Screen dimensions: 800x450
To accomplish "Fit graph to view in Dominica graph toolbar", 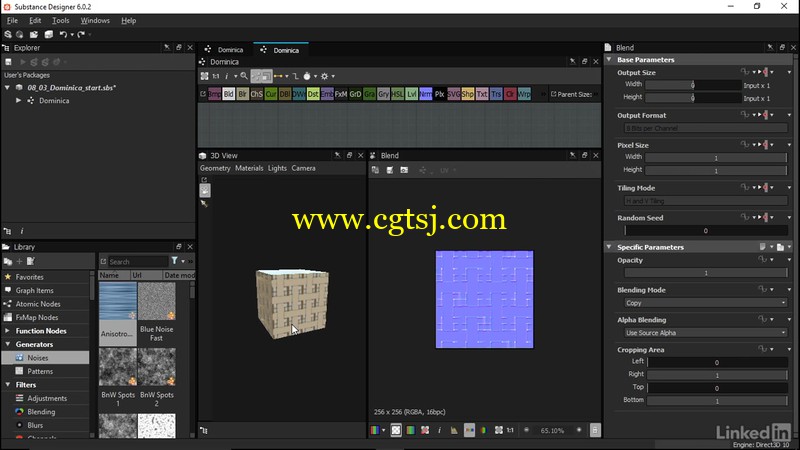I will click(205, 76).
